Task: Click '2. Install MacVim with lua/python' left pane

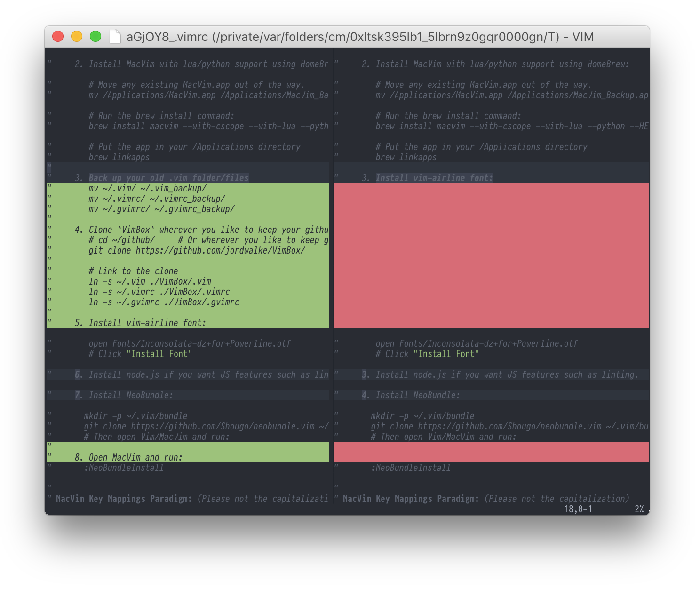Action: pos(201,64)
